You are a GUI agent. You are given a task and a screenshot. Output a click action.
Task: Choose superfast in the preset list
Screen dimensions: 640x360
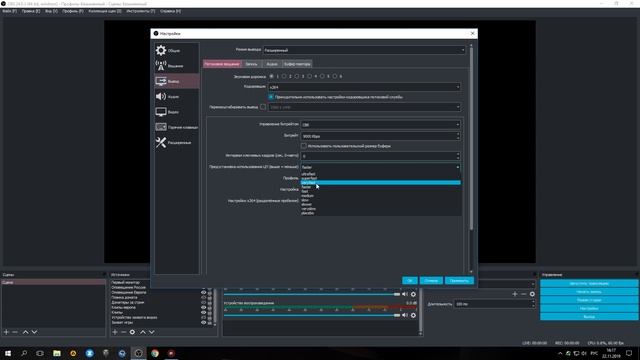click(x=380, y=178)
